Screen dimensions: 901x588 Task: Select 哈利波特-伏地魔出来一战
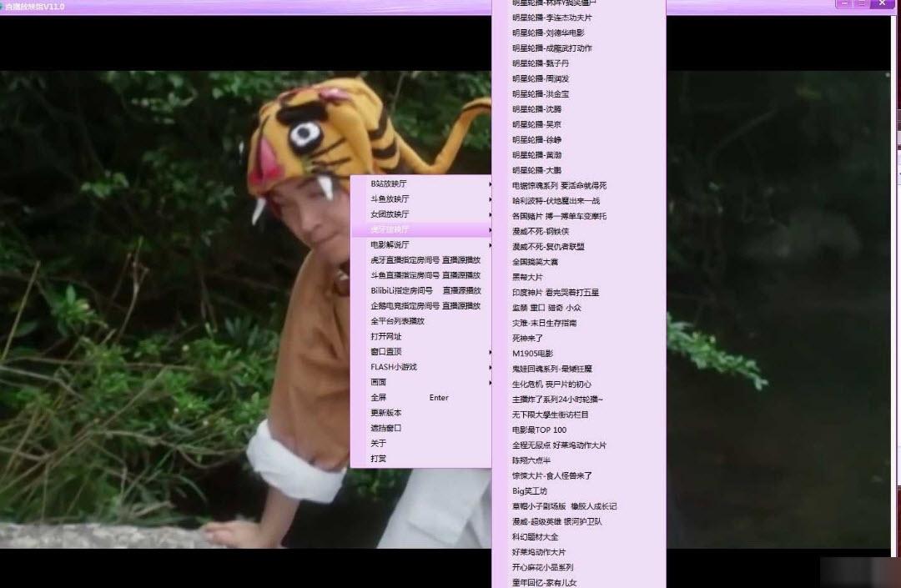click(x=579, y=201)
